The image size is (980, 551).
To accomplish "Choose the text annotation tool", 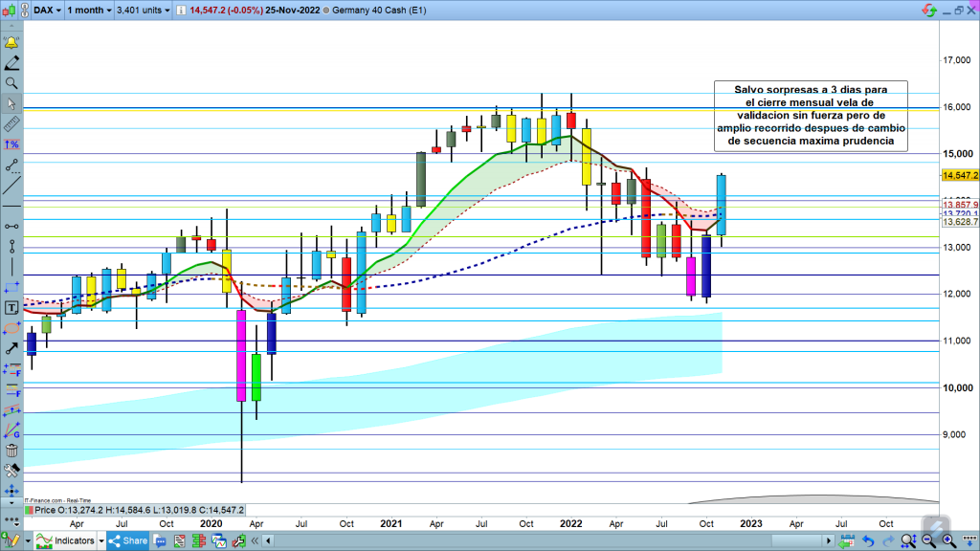I will click(x=11, y=308).
